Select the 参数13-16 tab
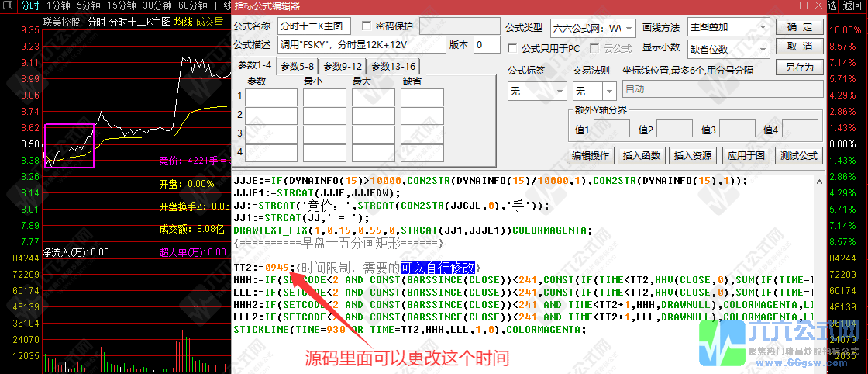The image size is (868, 374). (x=392, y=66)
